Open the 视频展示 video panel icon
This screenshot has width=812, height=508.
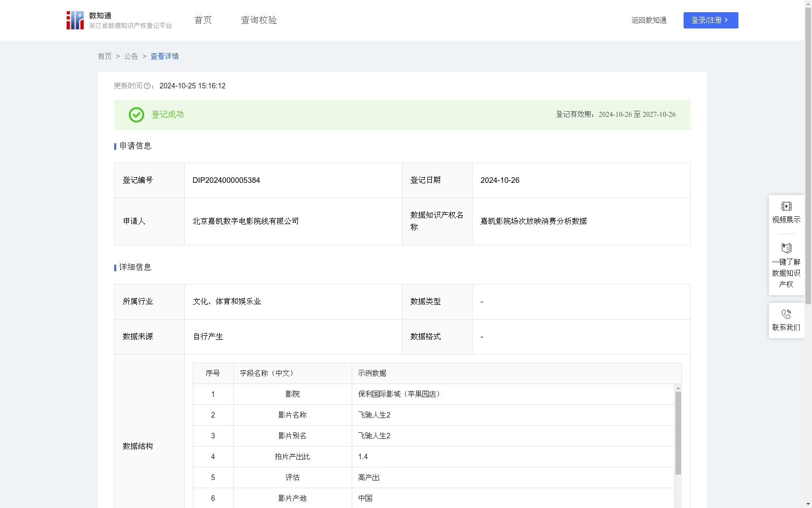tap(786, 206)
